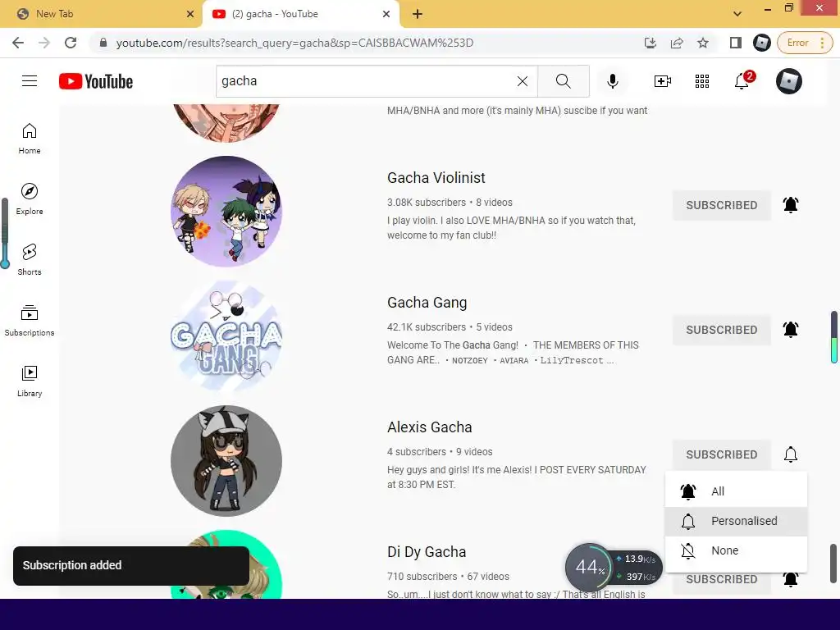
Task: Click '42.1K subscribers' text
Action: (427, 327)
